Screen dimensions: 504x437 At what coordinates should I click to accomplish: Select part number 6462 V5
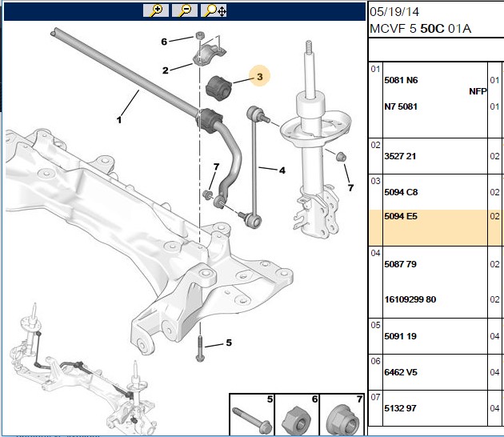(x=401, y=372)
